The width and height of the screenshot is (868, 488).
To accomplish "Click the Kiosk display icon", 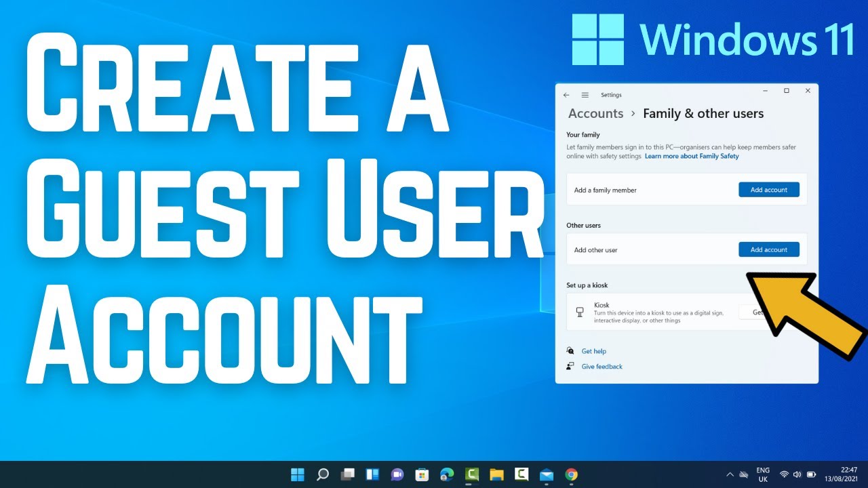I will 579,312.
